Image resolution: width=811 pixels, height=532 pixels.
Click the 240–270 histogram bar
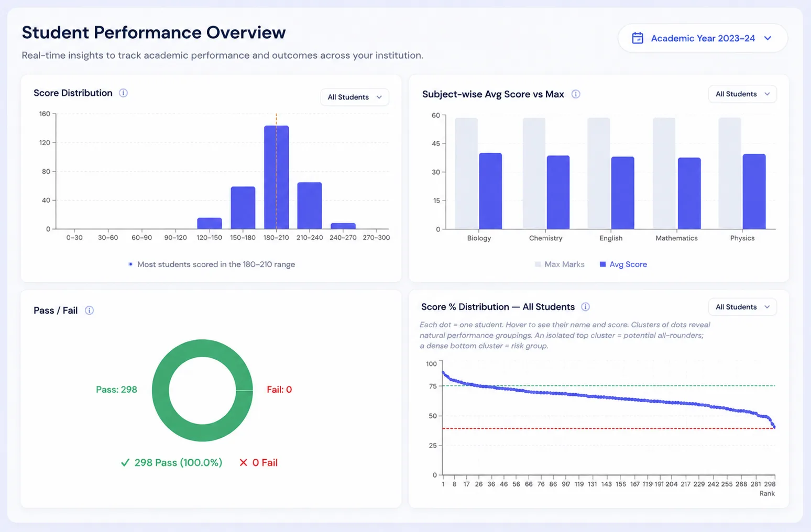[343, 226]
